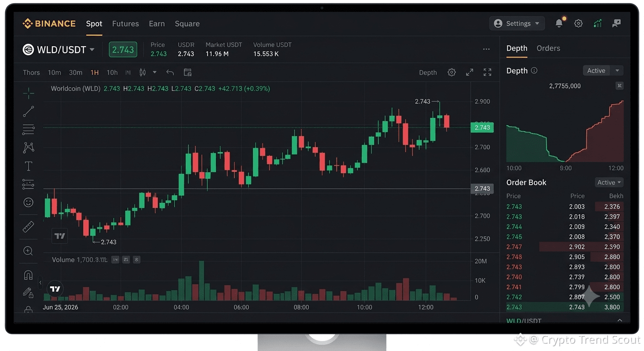Open the WLD/USDT pair selector
The height and width of the screenshot is (351, 644).
[x=59, y=49]
